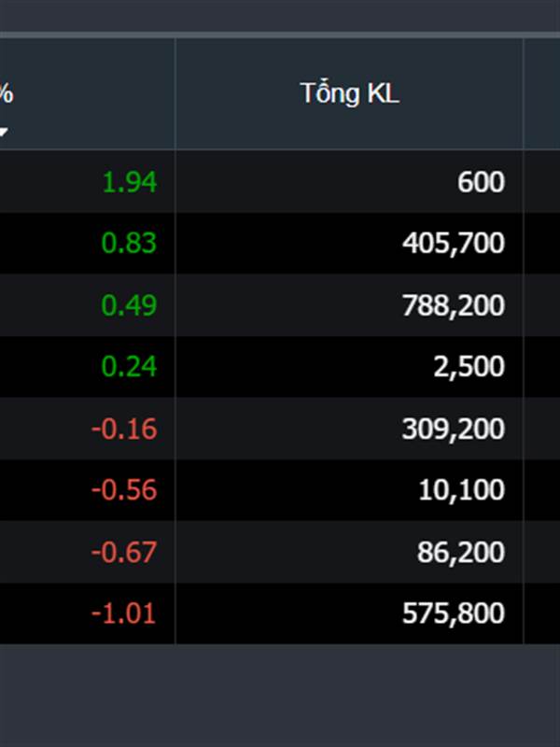Click the sort arrow under percent column
Viewport: 560px width, 747px height.
[3, 132]
